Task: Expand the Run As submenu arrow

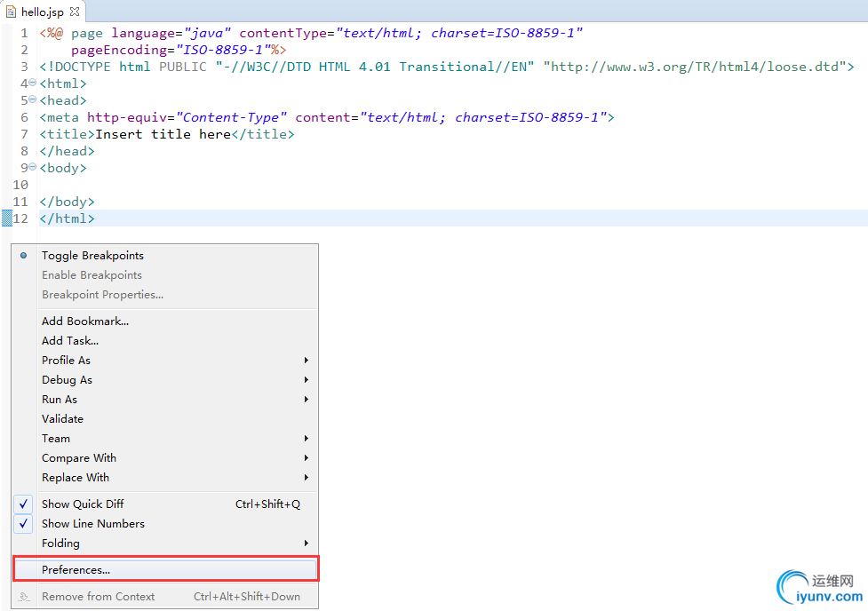Action: point(307,399)
